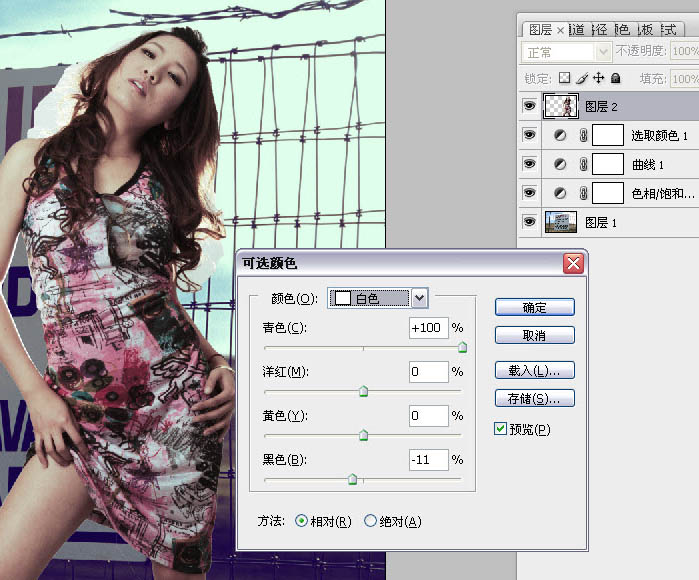699x580 pixels.
Task: Select the 绝对 absolute method radio button
Action: [x=371, y=521]
